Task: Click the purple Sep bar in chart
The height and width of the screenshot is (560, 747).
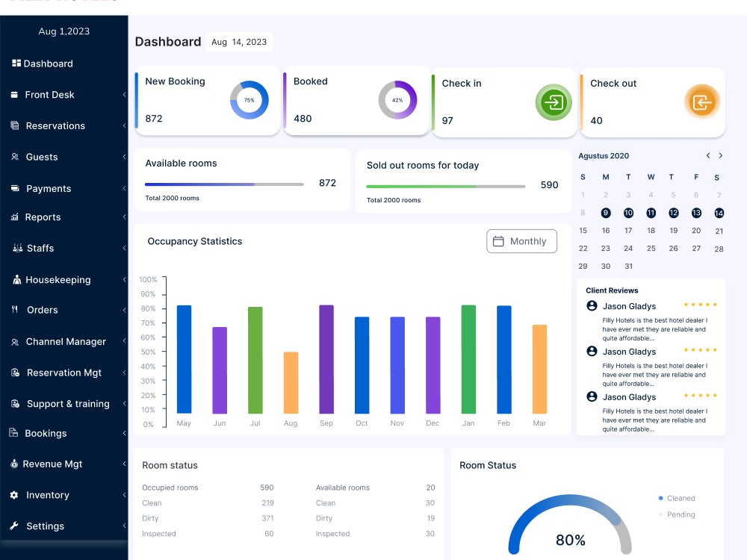Action: tap(326, 360)
